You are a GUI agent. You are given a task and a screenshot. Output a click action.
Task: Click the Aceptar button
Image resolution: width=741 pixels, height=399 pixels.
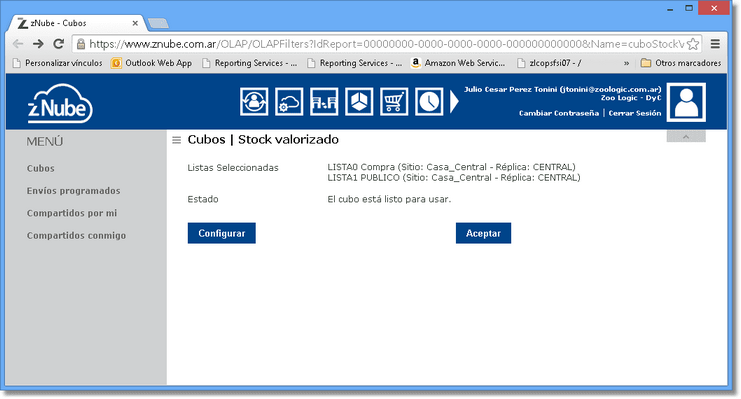[483, 233]
